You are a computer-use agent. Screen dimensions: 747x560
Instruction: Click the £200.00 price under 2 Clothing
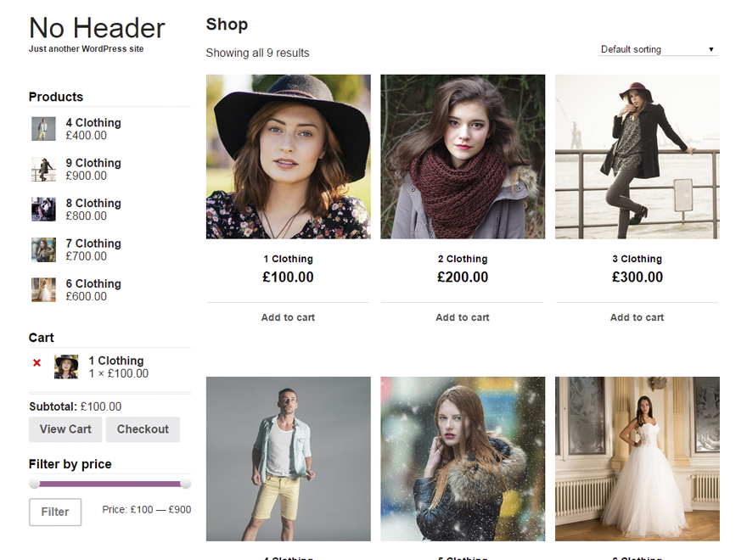tap(463, 277)
